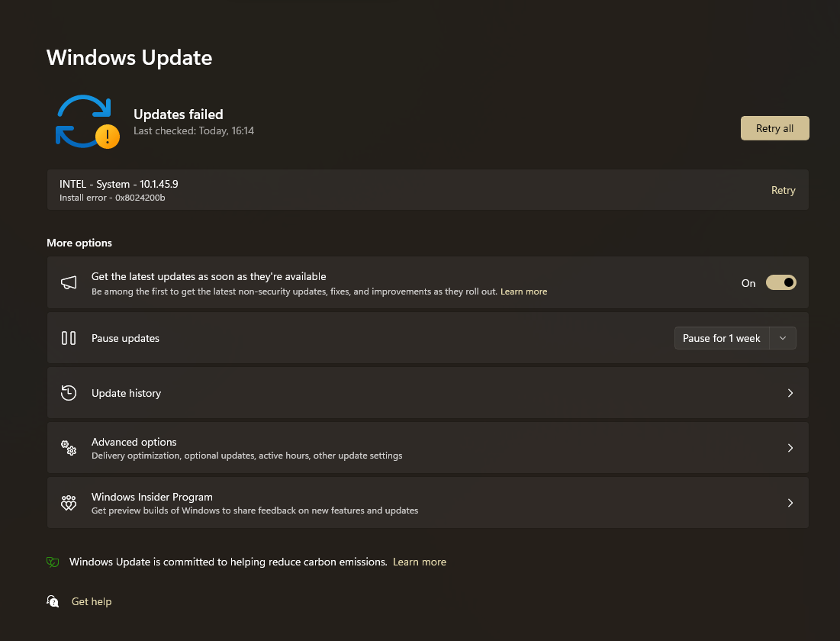Viewport: 840px width, 641px height.
Task: Toggle off Get the latest updates switch
Action: coord(780,282)
